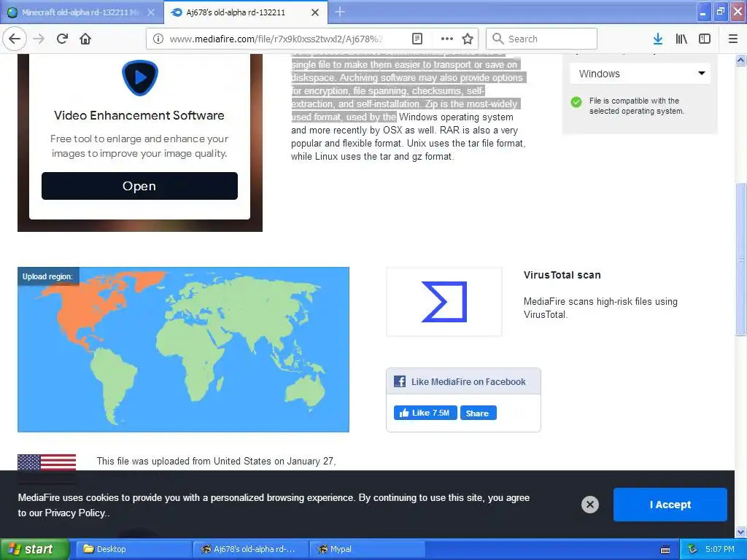The image size is (747, 560).
Task: Bookmark this page with the star
Action: (468, 39)
